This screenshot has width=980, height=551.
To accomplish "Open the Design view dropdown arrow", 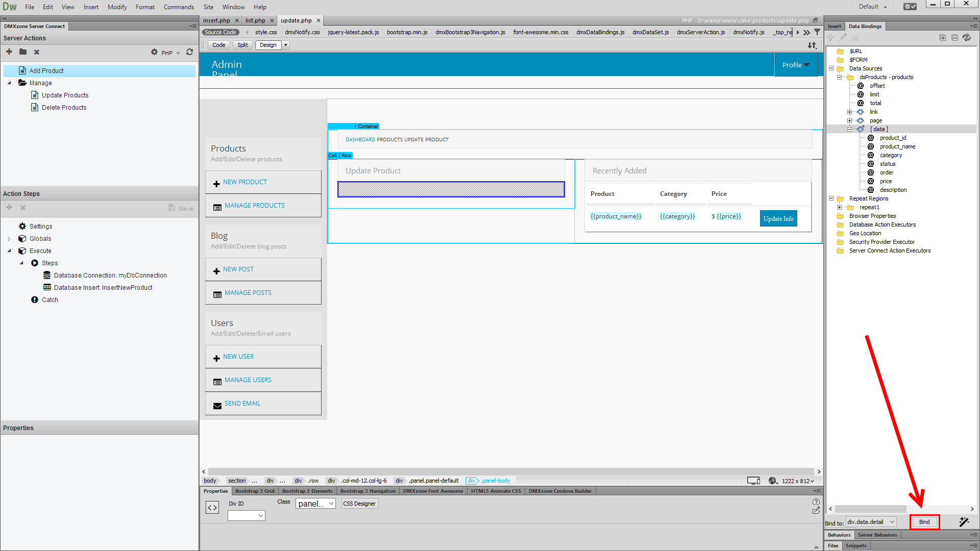I will [x=286, y=45].
